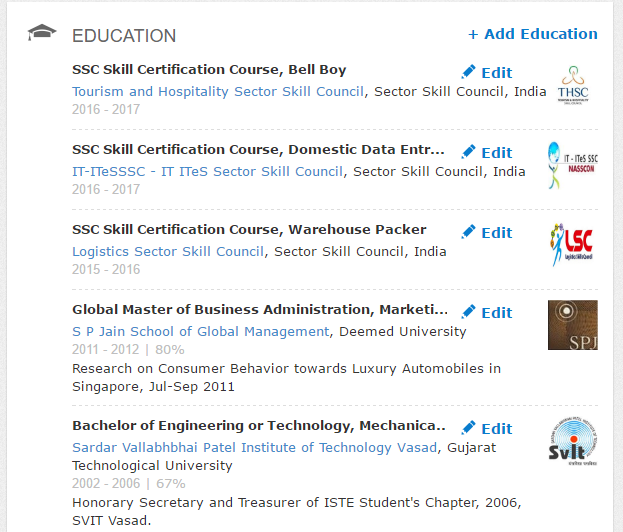Screen dimensions: 623x532
Task: Click the Warehouse Packer course title
Action: tap(249, 230)
